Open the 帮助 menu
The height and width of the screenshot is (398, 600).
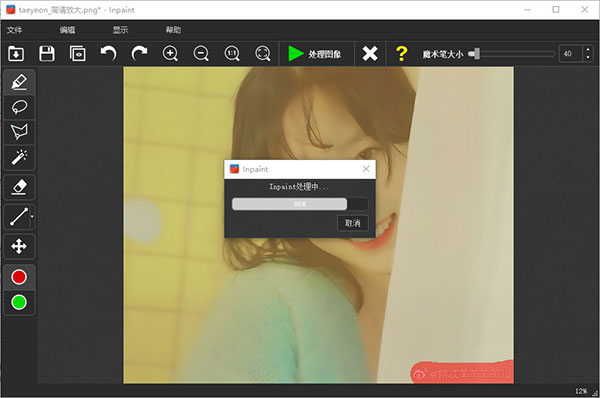pos(173,30)
